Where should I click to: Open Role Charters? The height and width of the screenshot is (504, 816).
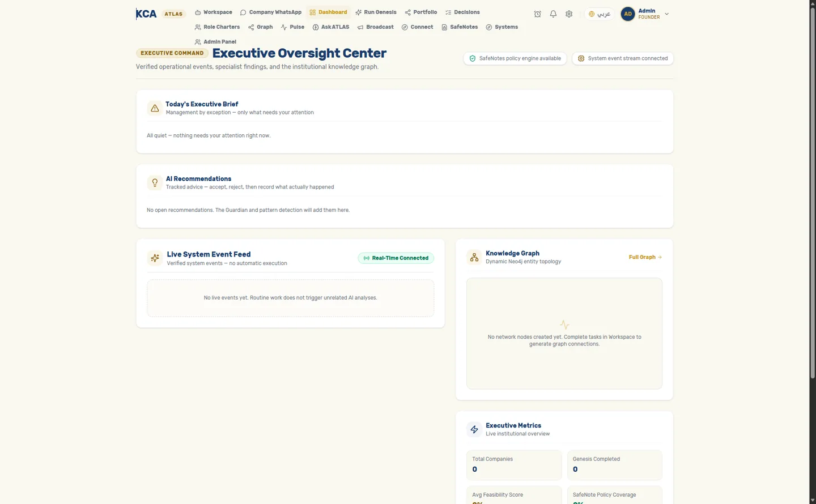[x=217, y=27]
